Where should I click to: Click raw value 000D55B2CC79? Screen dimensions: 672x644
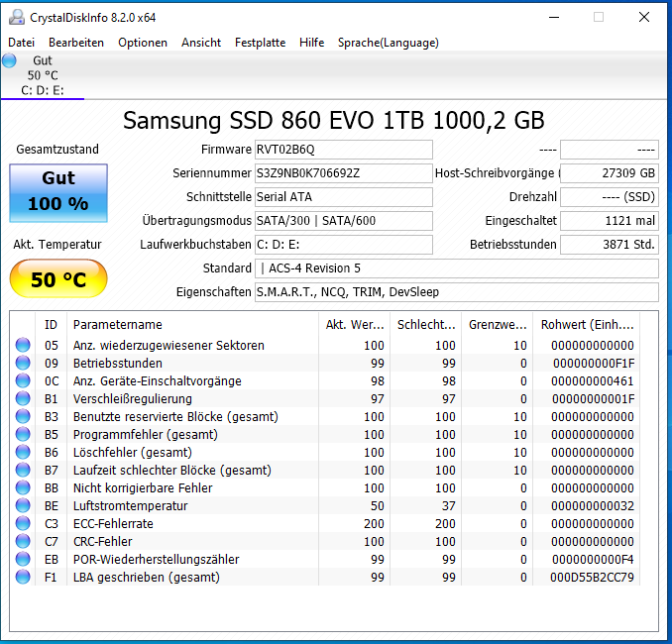pyautogui.click(x=592, y=578)
